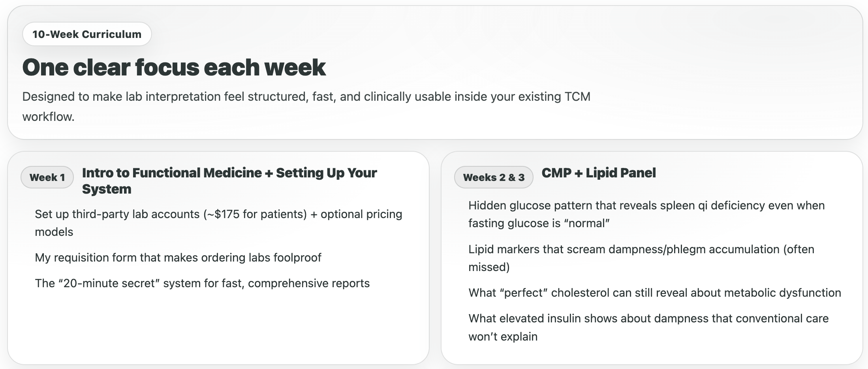Click the word models under pricing line
The height and width of the screenshot is (369, 868).
coord(54,232)
